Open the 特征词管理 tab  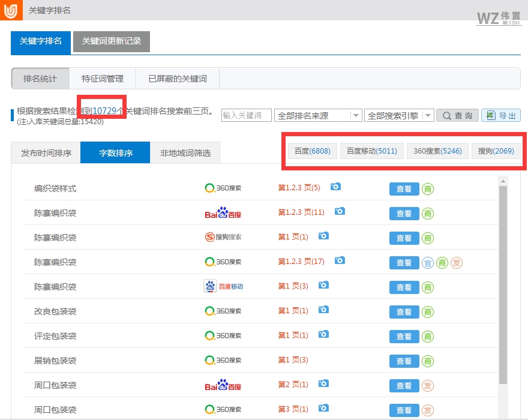(x=100, y=78)
